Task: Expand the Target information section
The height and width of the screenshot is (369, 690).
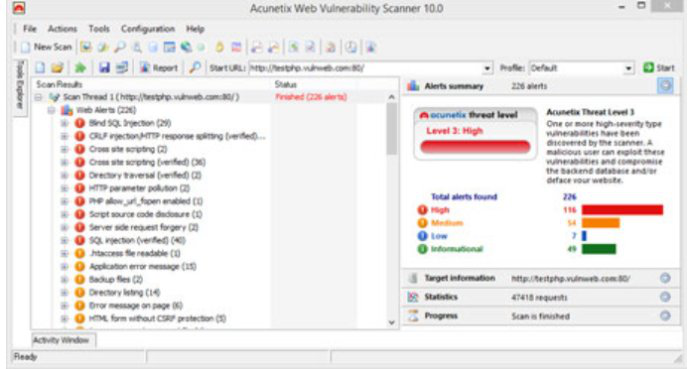Action: click(665, 278)
